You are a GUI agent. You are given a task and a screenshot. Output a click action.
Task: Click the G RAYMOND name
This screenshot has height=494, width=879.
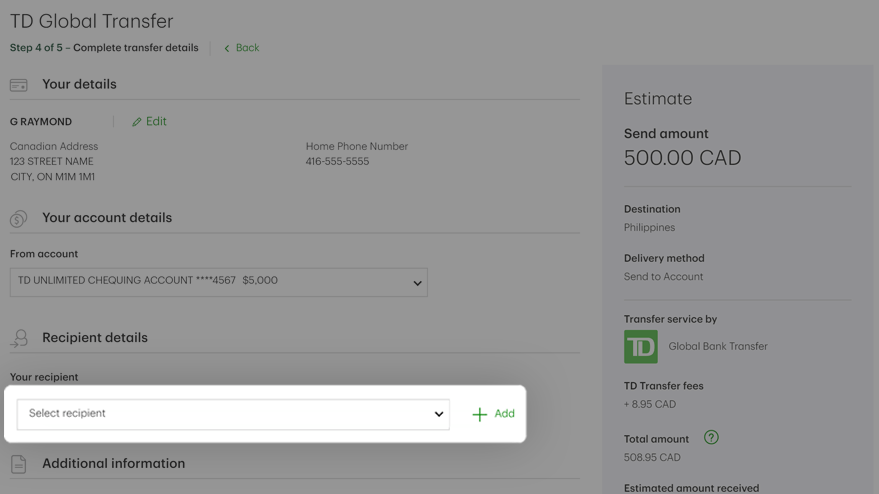[41, 122]
